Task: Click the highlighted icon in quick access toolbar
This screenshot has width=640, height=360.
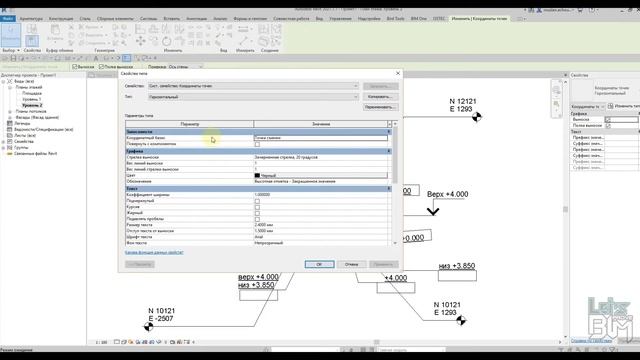Action: 127,58
